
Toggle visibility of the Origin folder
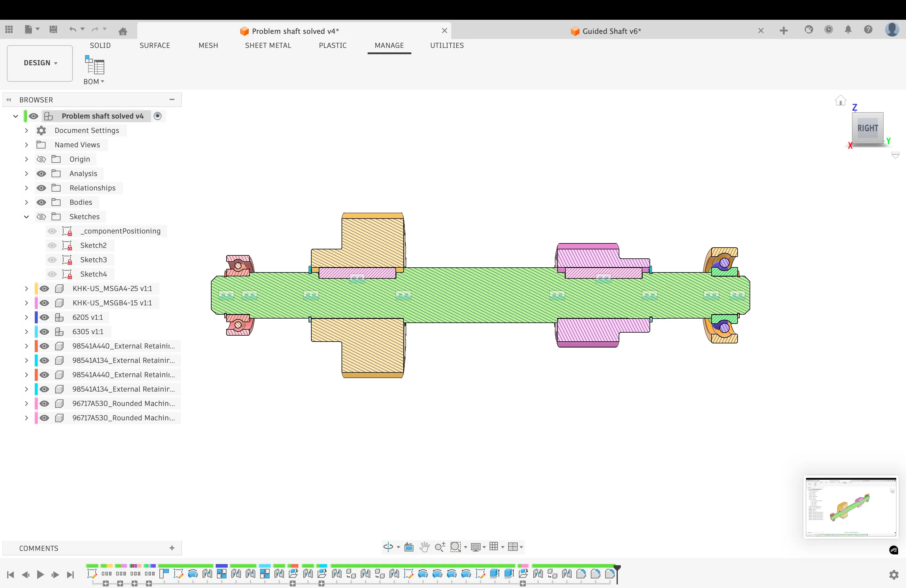point(41,159)
